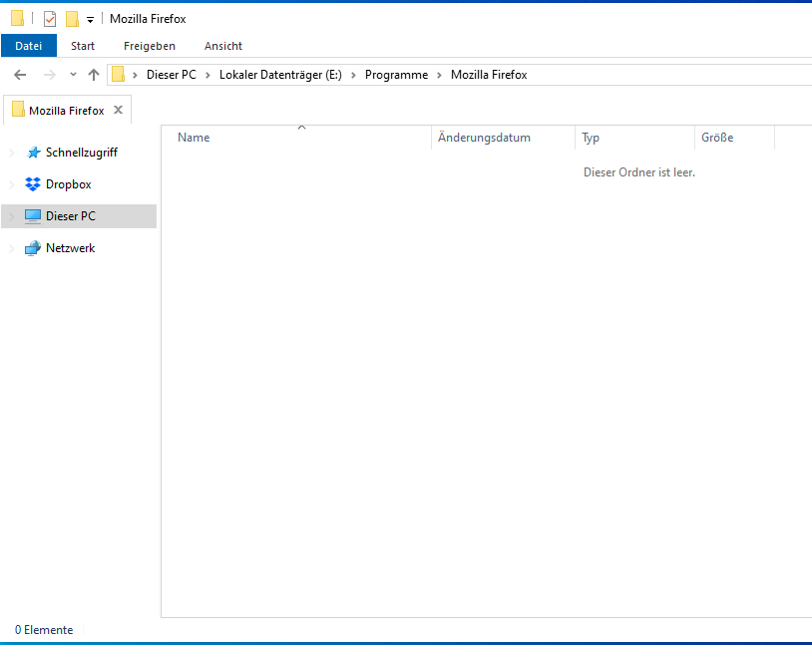
Task: Open the Freigeben ribbon tab
Action: [150, 46]
